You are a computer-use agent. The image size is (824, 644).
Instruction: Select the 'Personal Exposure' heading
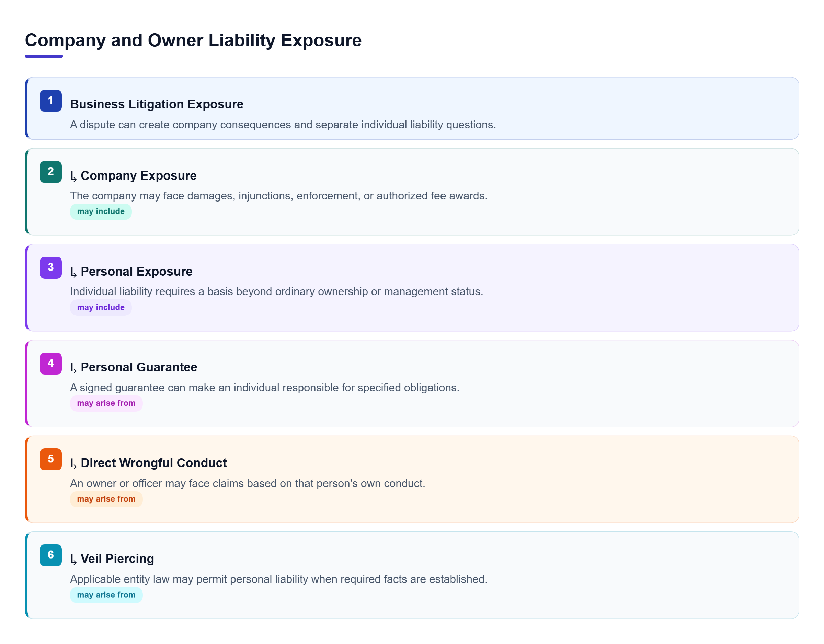(137, 272)
